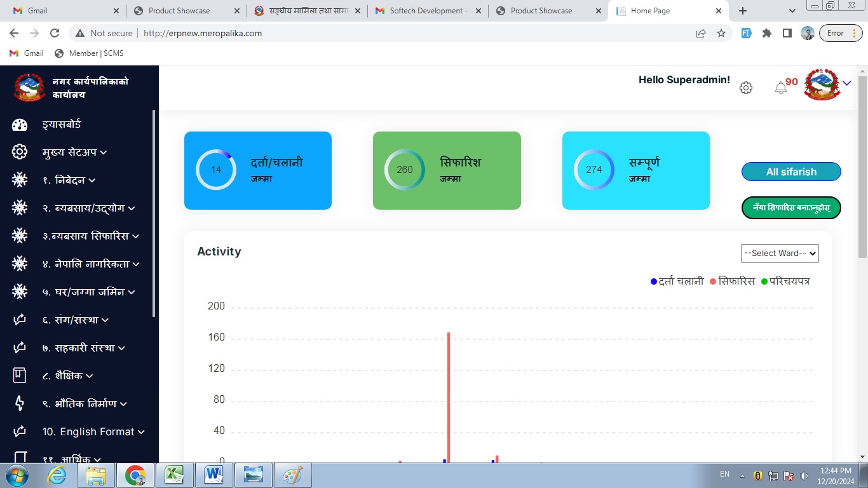Image resolution: width=868 pixels, height=488 pixels.
Task: Select ड्यासबोर्ड in the sidebar menu
Action: click(62, 125)
